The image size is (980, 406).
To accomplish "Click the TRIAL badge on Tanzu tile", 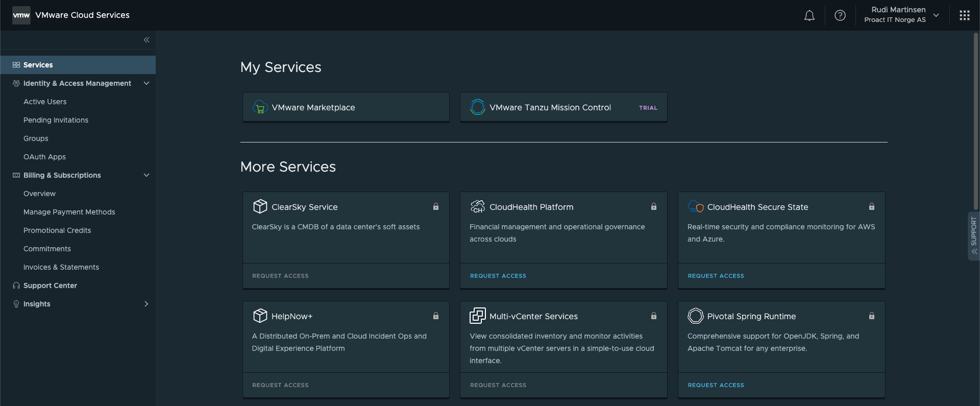I will click(648, 108).
